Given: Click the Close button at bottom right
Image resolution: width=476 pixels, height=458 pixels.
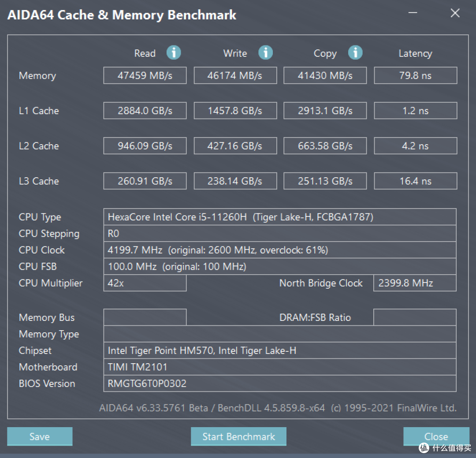Looking at the screenshot, I should point(436,436).
